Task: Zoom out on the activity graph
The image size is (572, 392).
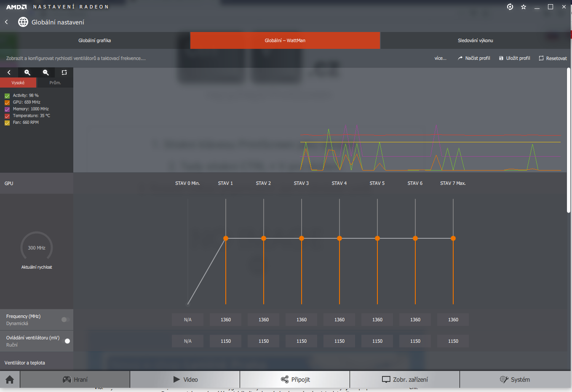Action: click(46, 72)
